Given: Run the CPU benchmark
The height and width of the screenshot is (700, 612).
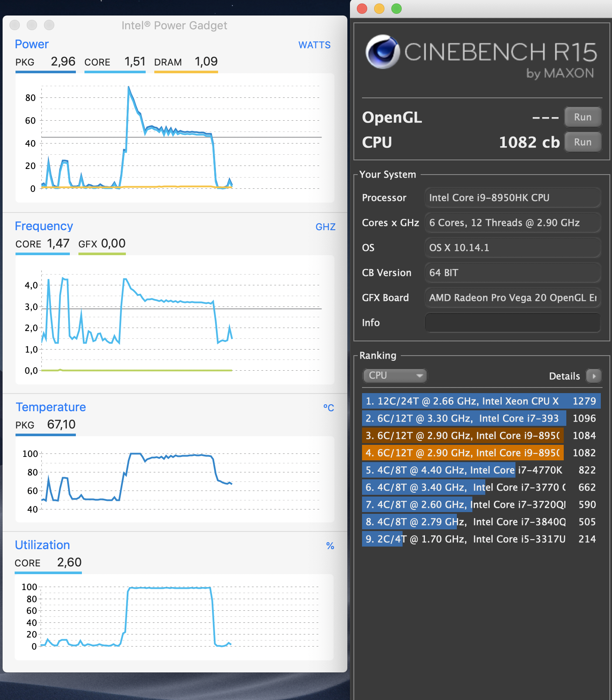Looking at the screenshot, I should click(583, 142).
